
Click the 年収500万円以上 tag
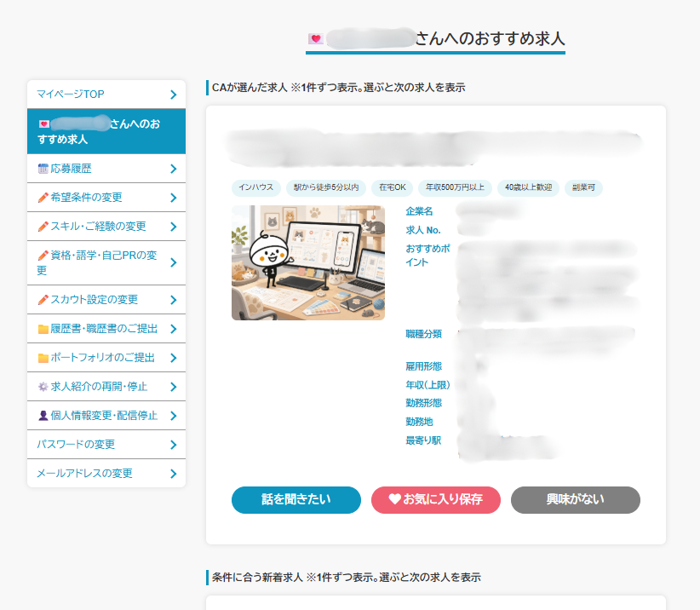[x=455, y=187]
